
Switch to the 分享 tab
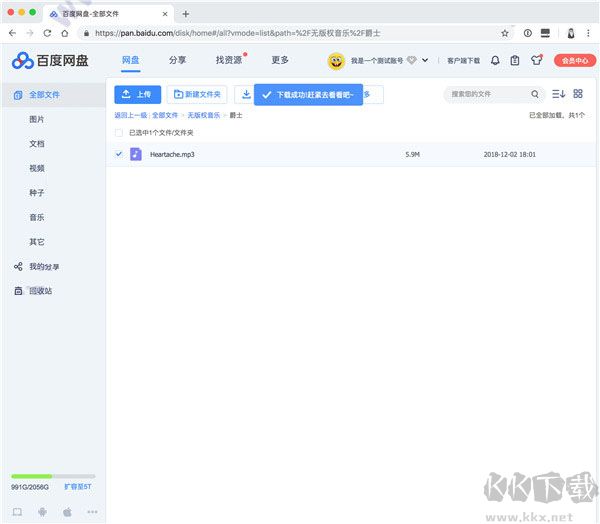[x=177, y=60]
